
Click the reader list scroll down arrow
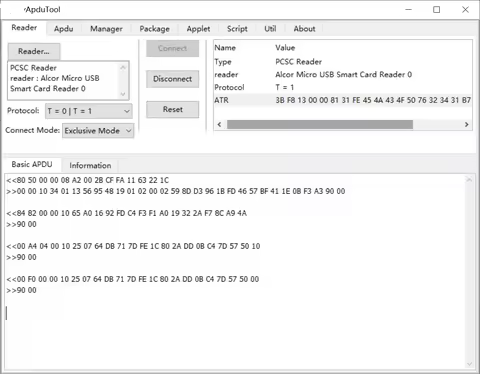click(123, 94)
